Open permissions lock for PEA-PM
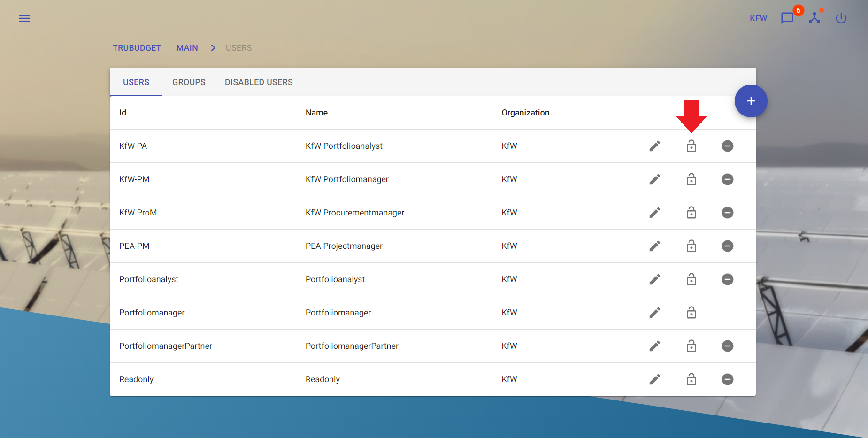This screenshot has width=868, height=438. pos(691,246)
